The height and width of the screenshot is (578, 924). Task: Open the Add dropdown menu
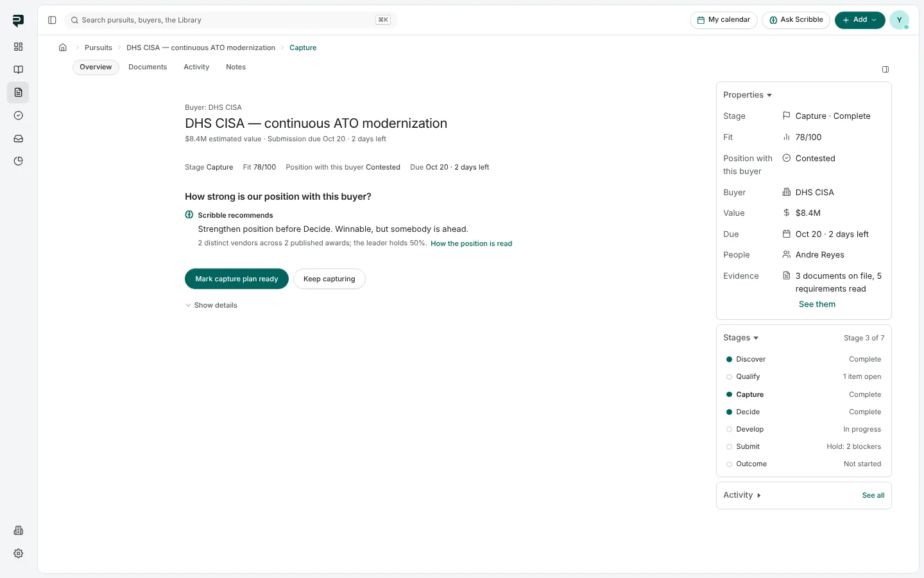coord(860,20)
